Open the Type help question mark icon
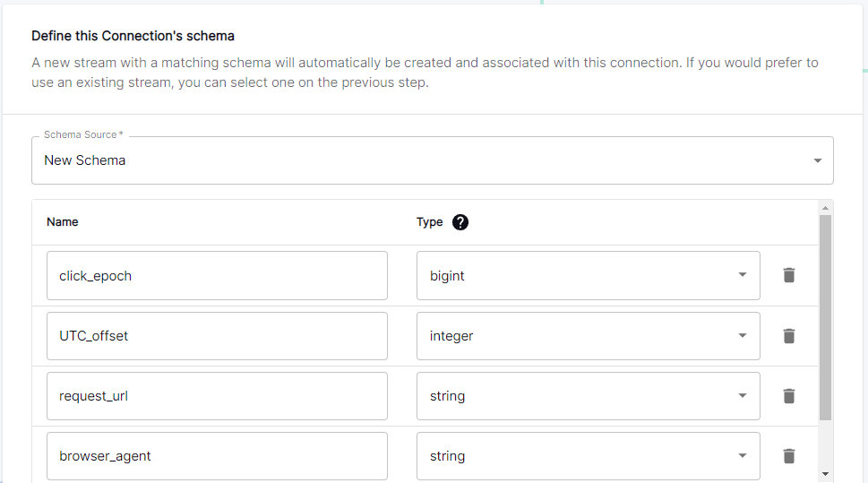The image size is (868, 483). pos(460,222)
